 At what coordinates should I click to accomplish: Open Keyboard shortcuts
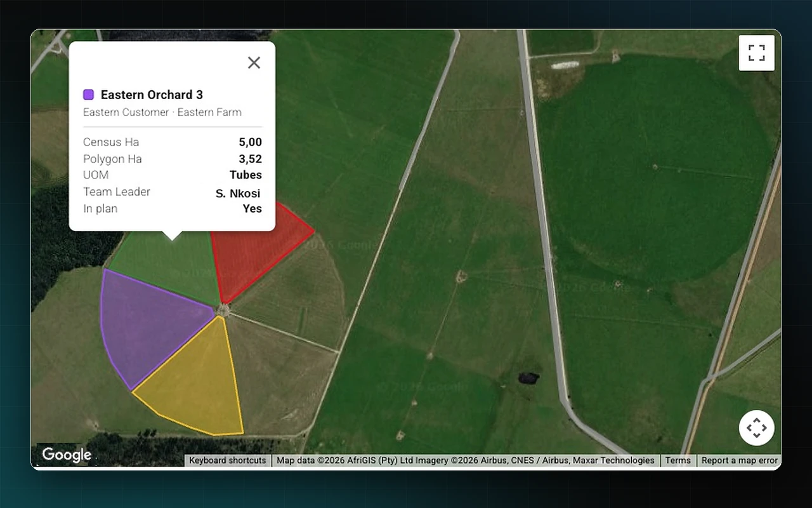[x=228, y=460]
